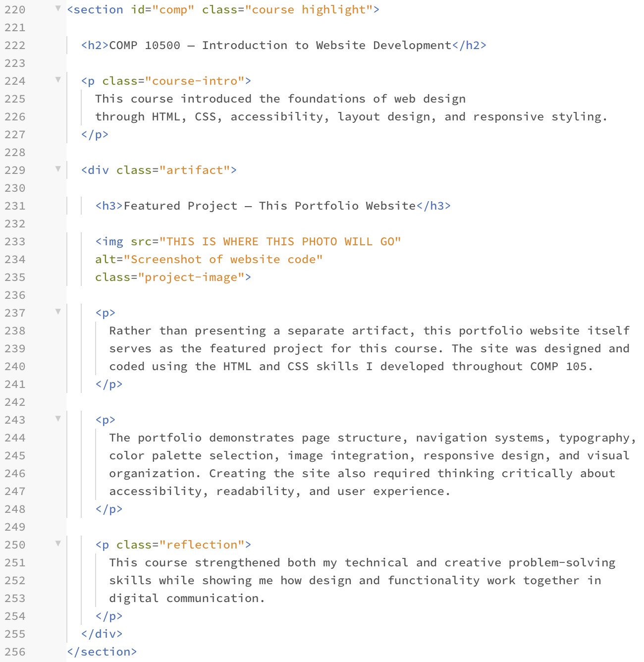Collapse the artifact div fold on line 229

[x=58, y=168]
